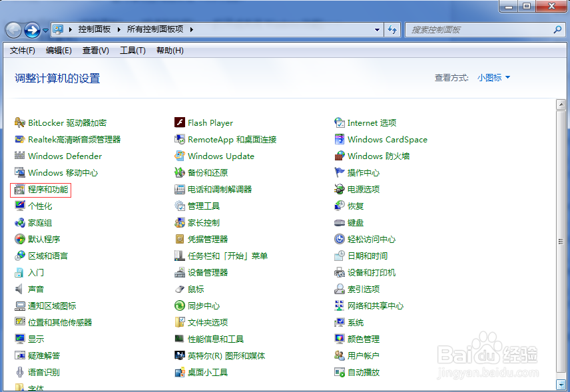Image resolution: width=570 pixels, height=392 pixels.
Task: Open the 索引选项 link
Action: click(x=364, y=290)
